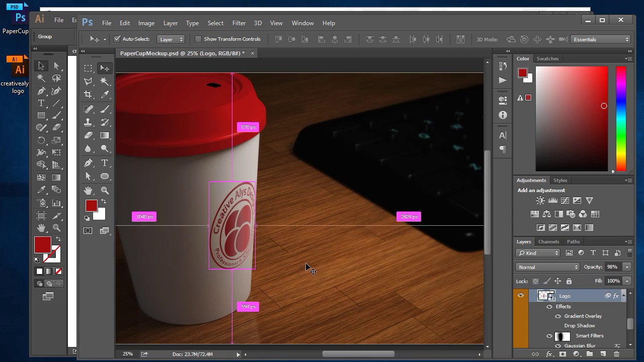Screen dimensions: 644x362
Task: Hide the Logo layer Effects
Action: point(549,306)
